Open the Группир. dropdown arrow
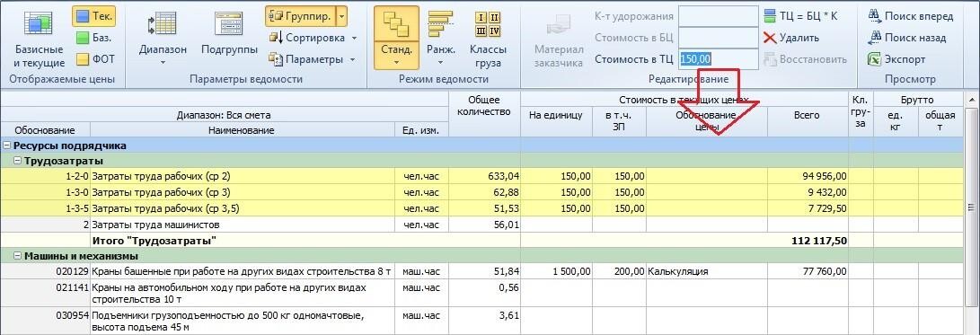The image size is (980, 335). (341, 17)
